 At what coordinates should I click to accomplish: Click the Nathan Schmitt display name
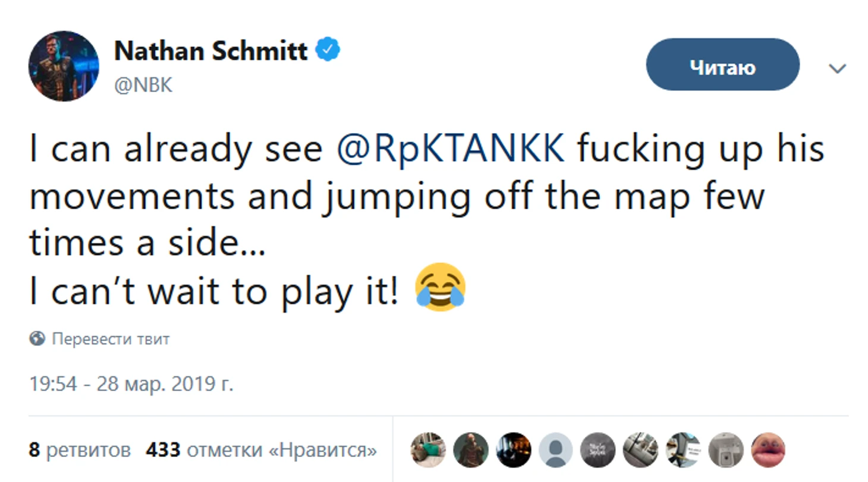pos(210,51)
